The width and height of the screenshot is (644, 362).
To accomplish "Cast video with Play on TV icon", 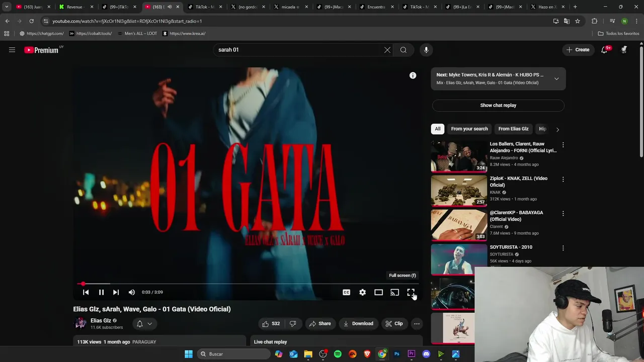I will tap(395, 292).
